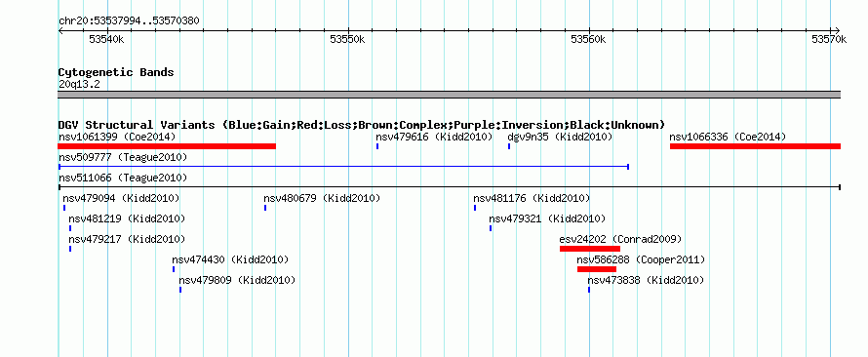Click the blue marker under nsv479809
The image size is (868, 357).
coord(180,290)
